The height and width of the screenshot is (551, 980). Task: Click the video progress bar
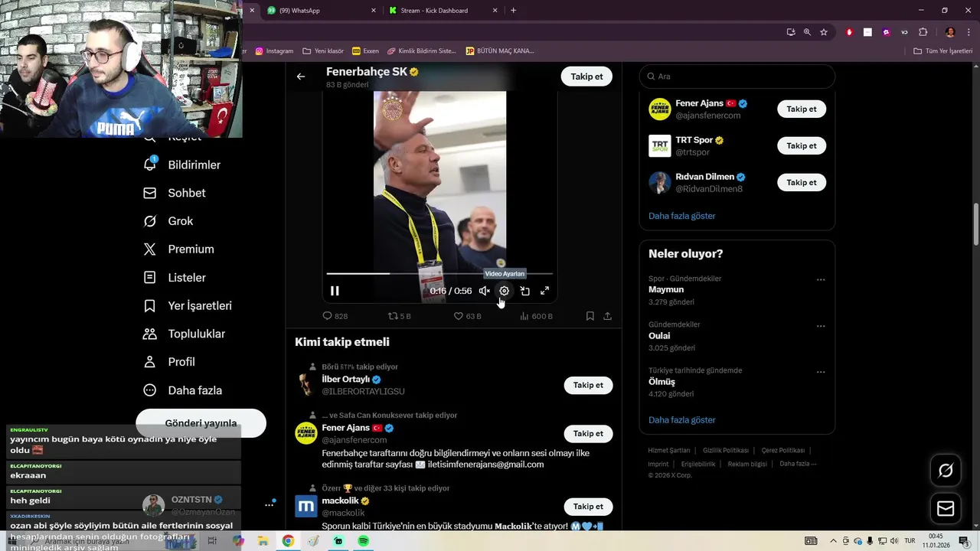click(x=439, y=273)
